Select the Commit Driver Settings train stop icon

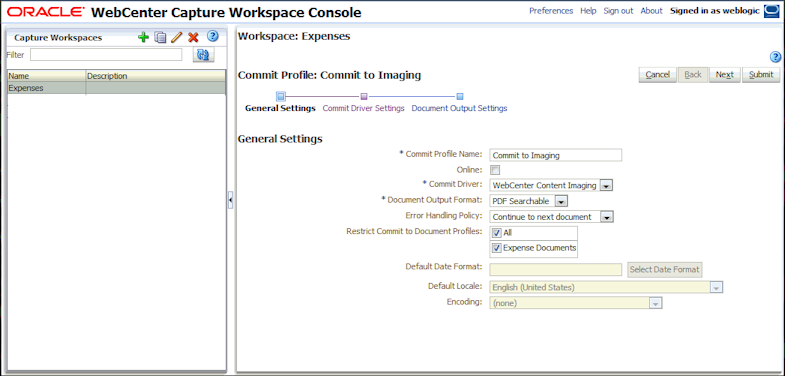pos(364,97)
